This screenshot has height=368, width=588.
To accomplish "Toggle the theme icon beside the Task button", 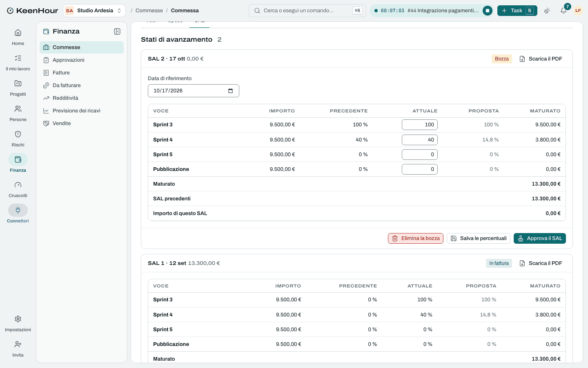I will (x=548, y=11).
